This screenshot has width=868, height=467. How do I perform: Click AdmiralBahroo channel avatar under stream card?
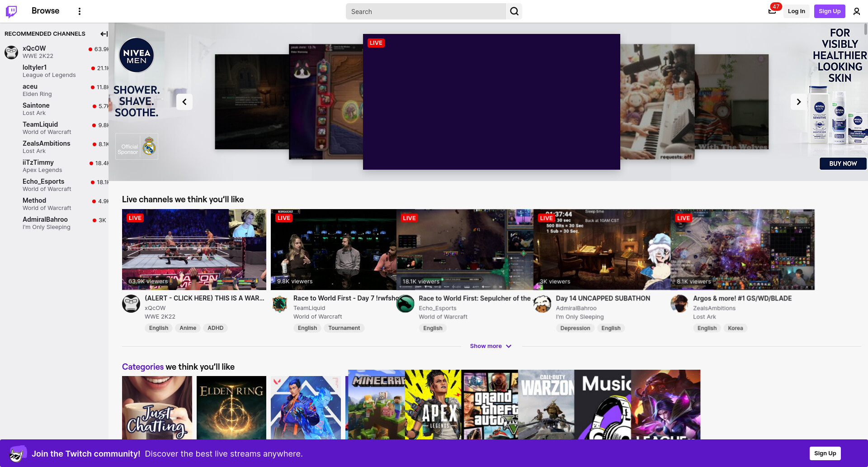[542, 304]
